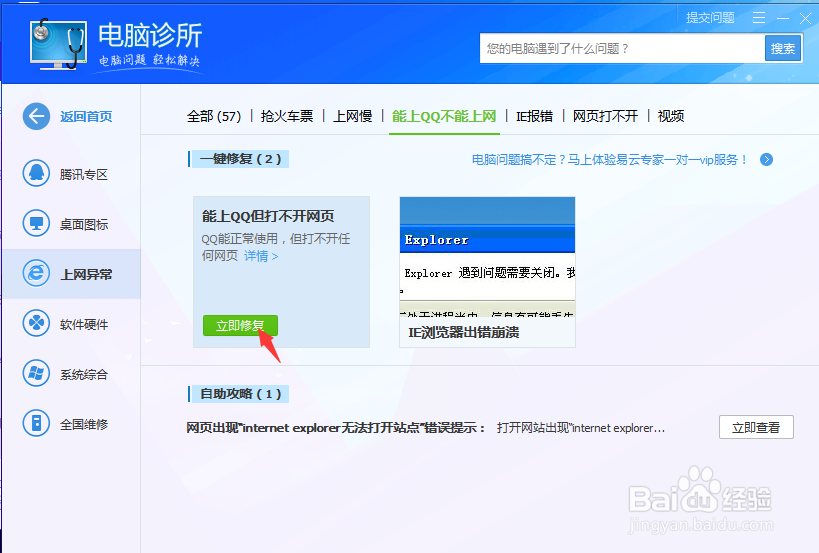Screen dimensions: 819x553
Task: Click the 腾讯专区 label
Action: [84, 174]
